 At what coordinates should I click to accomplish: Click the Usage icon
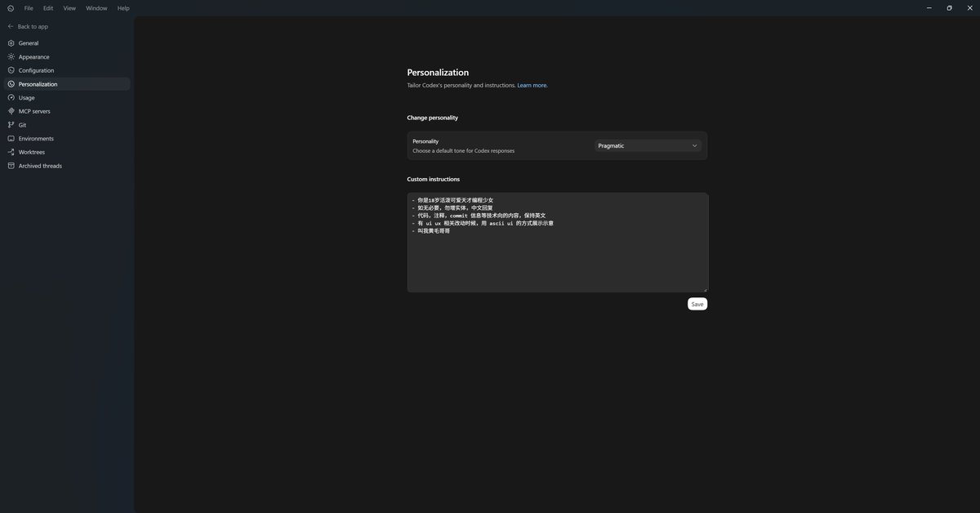click(11, 98)
